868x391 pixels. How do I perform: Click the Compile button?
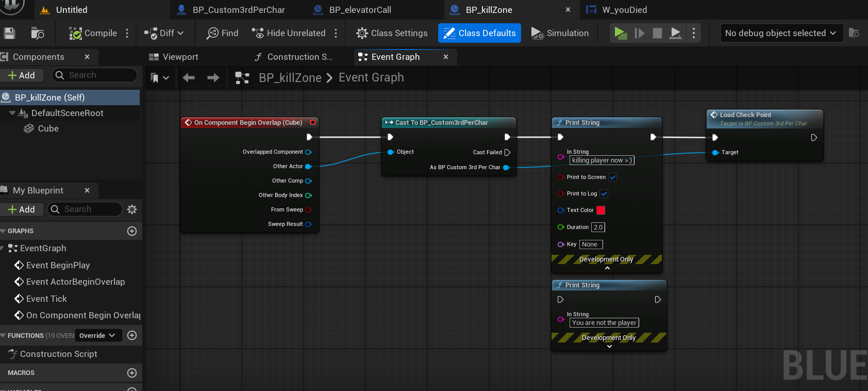93,33
